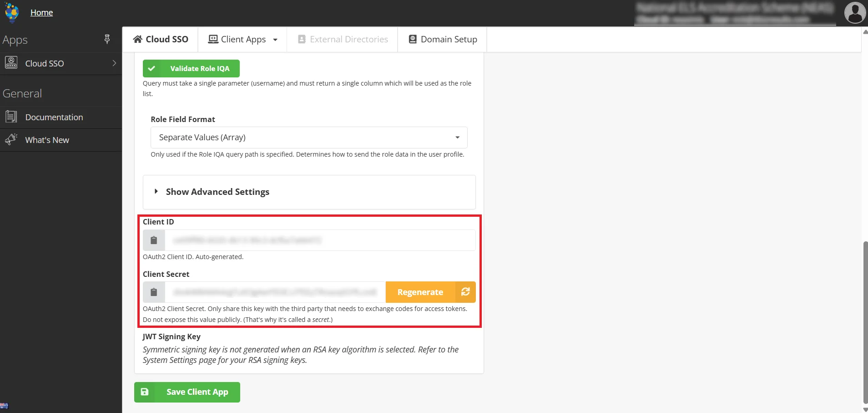Open the Client Apps dropdown arrow
This screenshot has width=868, height=413.
(x=275, y=40)
